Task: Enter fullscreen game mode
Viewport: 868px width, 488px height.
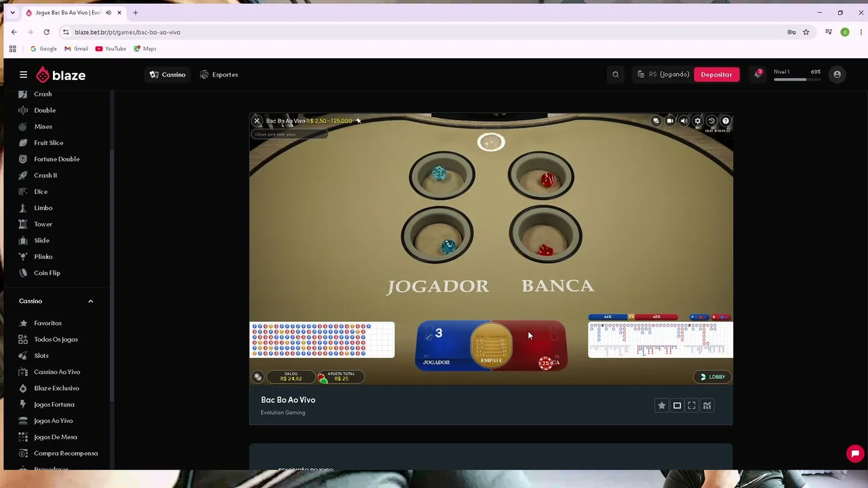Action: click(692, 405)
